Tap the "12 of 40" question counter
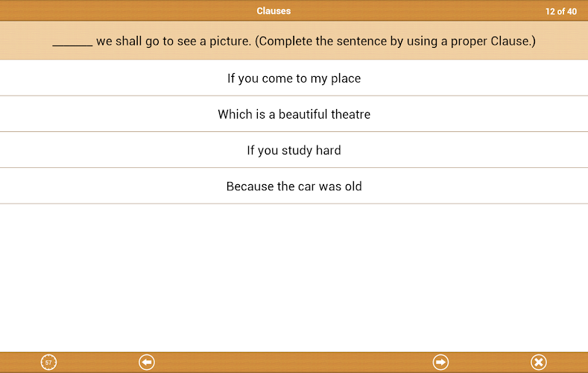 (560, 11)
